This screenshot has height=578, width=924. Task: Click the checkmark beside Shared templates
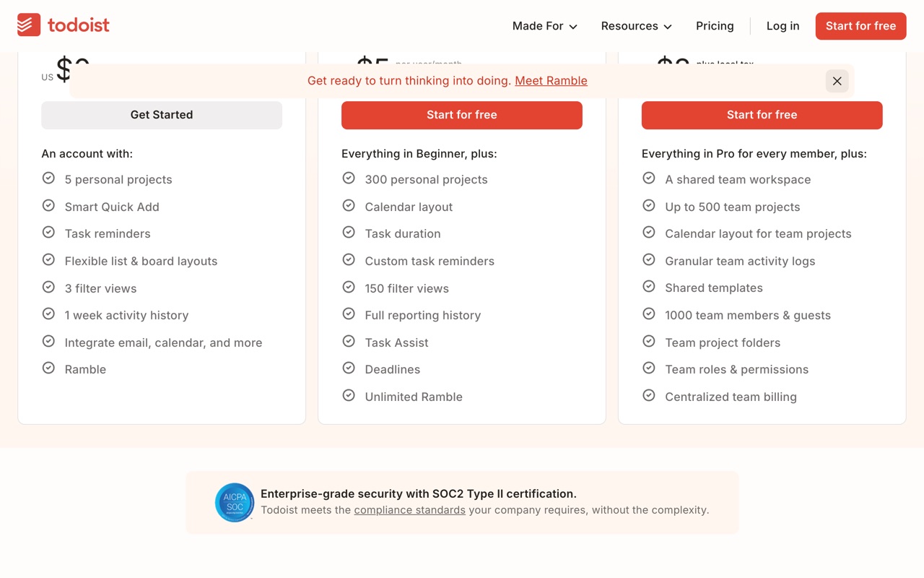tap(649, 287)
